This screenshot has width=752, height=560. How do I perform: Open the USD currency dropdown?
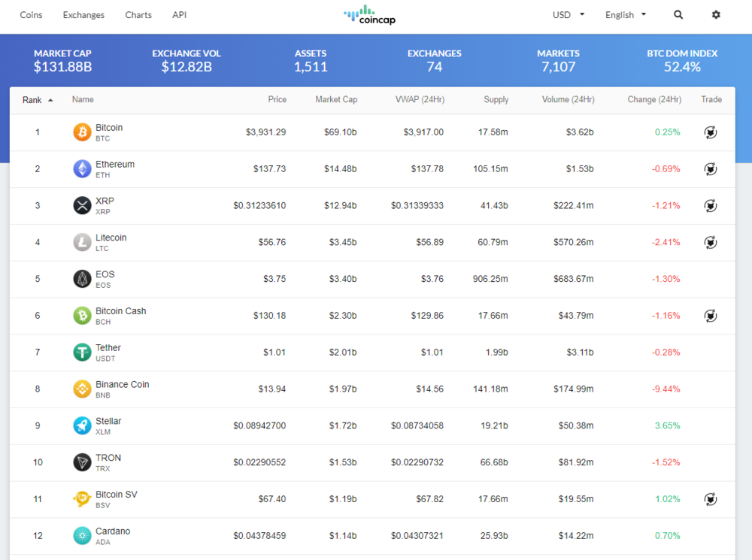pos(569,15)
